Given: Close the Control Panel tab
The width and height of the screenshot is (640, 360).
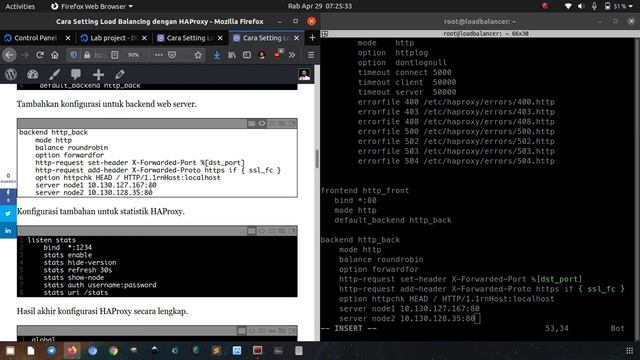Looking at the screenshot, I should click(x=68, y=38).
